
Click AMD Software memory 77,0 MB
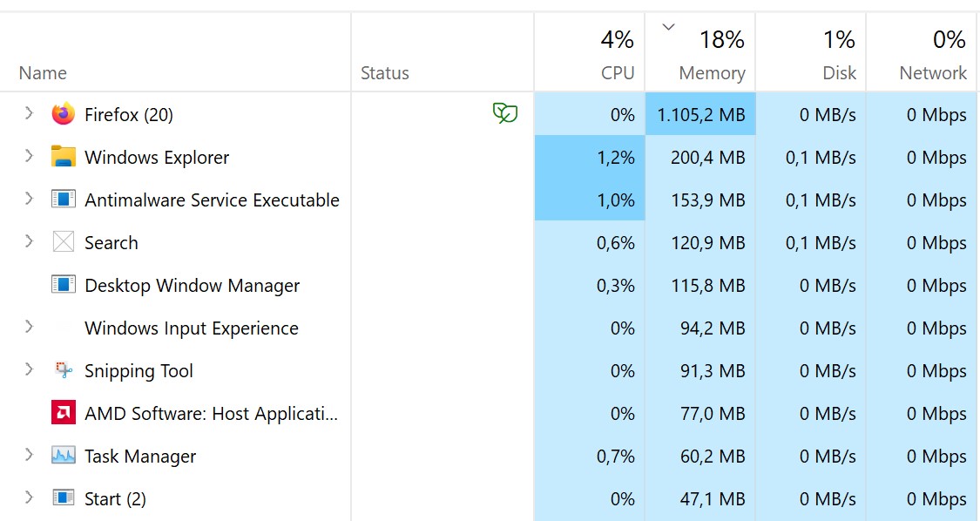(x=713, y=414)
